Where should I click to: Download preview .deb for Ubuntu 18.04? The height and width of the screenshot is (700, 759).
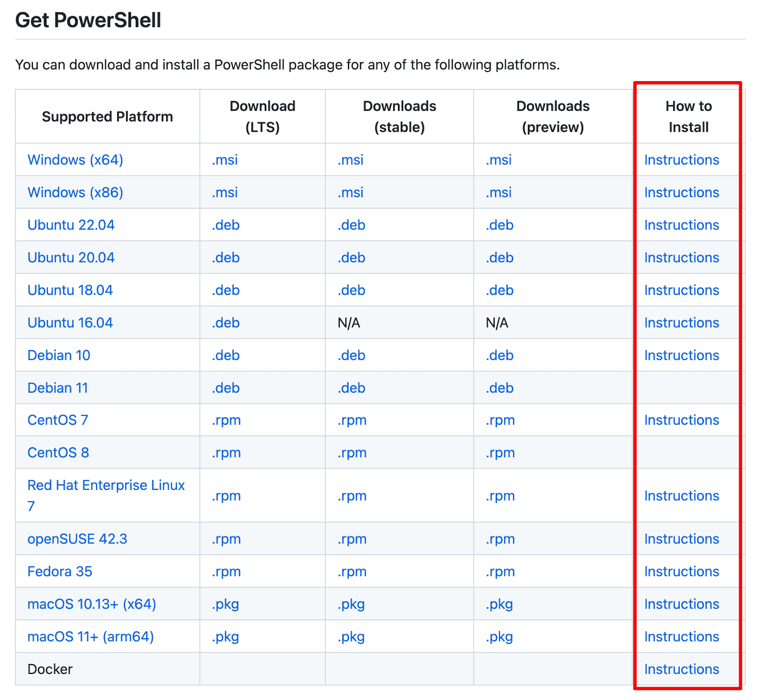499,290
